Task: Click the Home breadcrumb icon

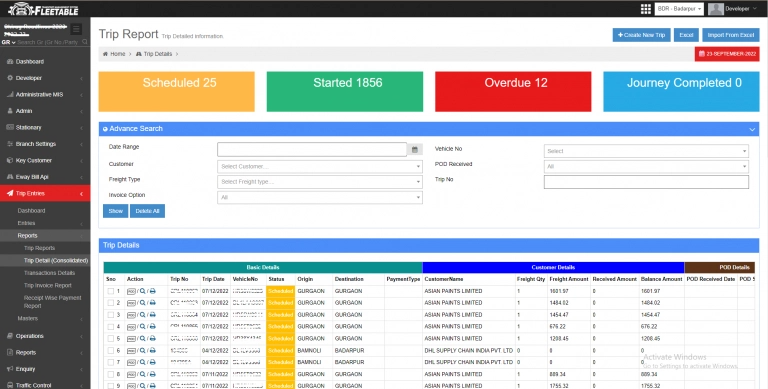Action: click(105, 54)
